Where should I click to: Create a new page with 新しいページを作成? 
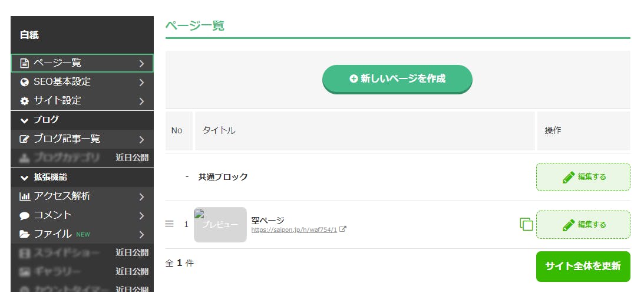click(x=397, y=78)
